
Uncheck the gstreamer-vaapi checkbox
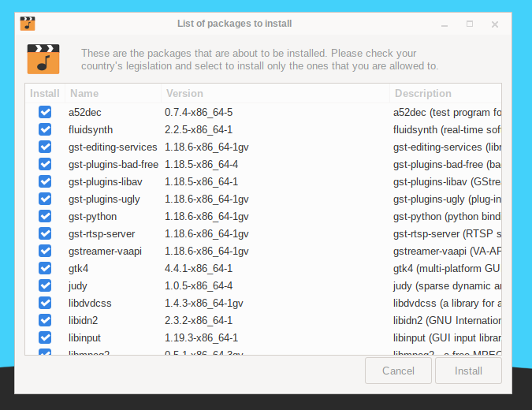coord(45,251)
